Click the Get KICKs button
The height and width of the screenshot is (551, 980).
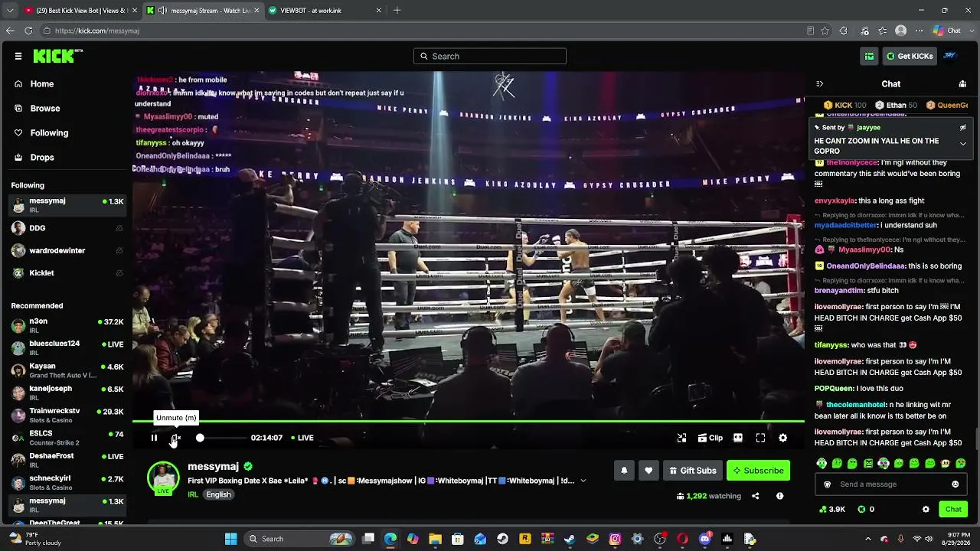[x=910, y=56]
